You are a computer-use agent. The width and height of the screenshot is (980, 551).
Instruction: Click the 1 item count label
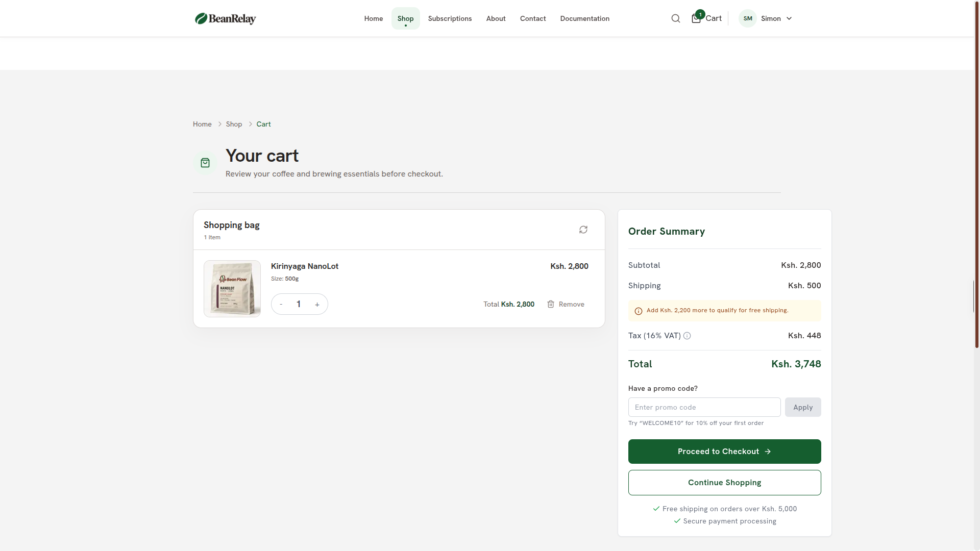(212, 237)
